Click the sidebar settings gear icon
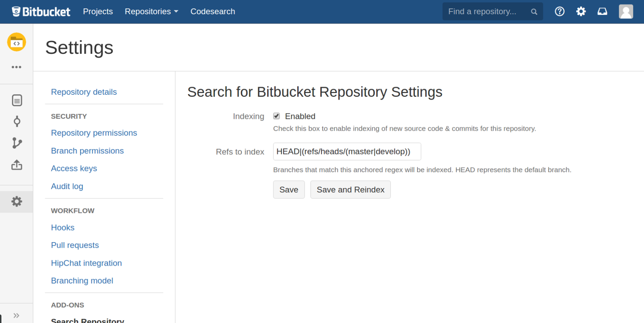The width and height of the screenshot is (644, 323). (17, 202)
